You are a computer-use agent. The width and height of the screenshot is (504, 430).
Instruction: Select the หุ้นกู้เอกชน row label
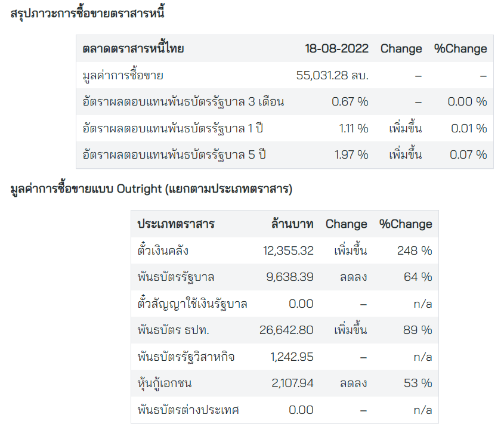point(165,383)
